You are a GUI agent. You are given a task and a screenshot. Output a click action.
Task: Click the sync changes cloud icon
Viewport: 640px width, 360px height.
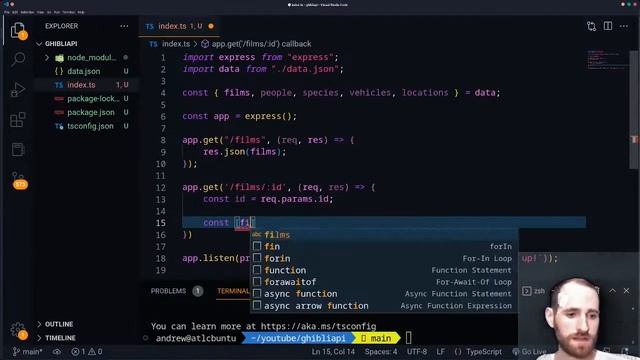[57, 351]
